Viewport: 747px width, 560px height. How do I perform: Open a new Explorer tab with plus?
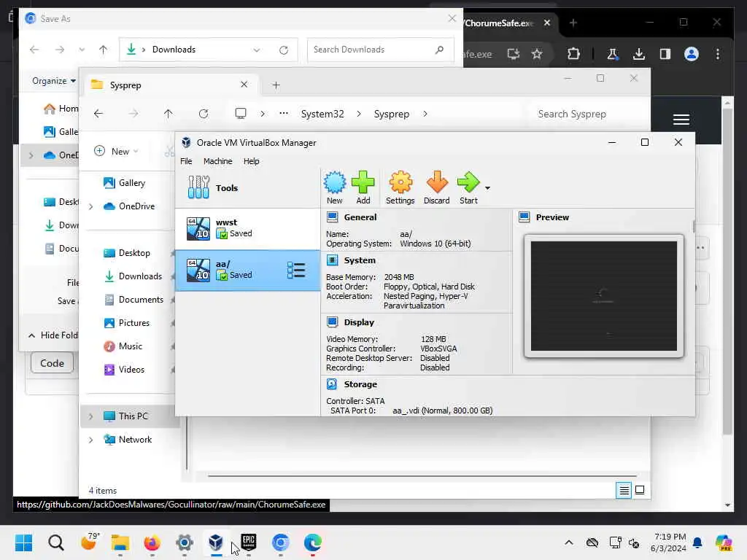[276, 85]
